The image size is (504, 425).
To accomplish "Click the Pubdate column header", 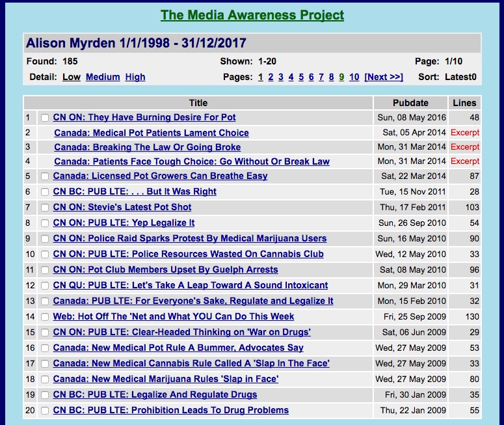I will 410,103.
